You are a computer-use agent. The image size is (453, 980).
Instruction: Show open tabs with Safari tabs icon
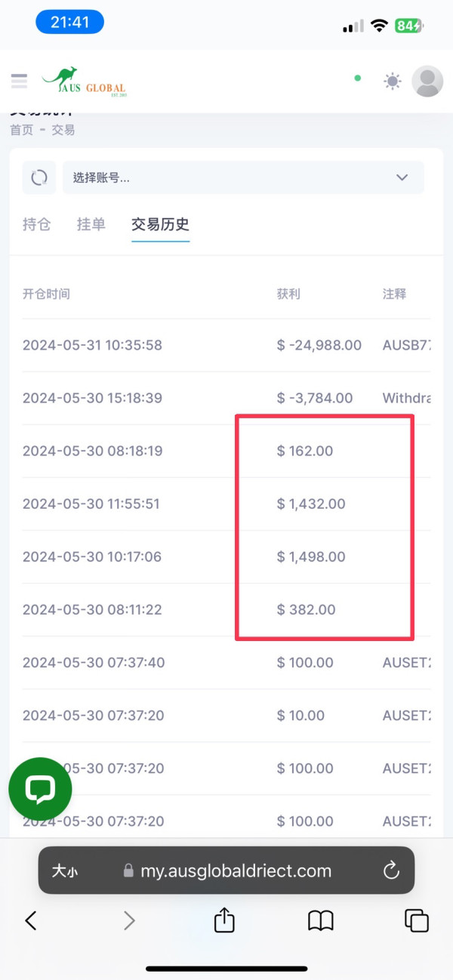417,920
